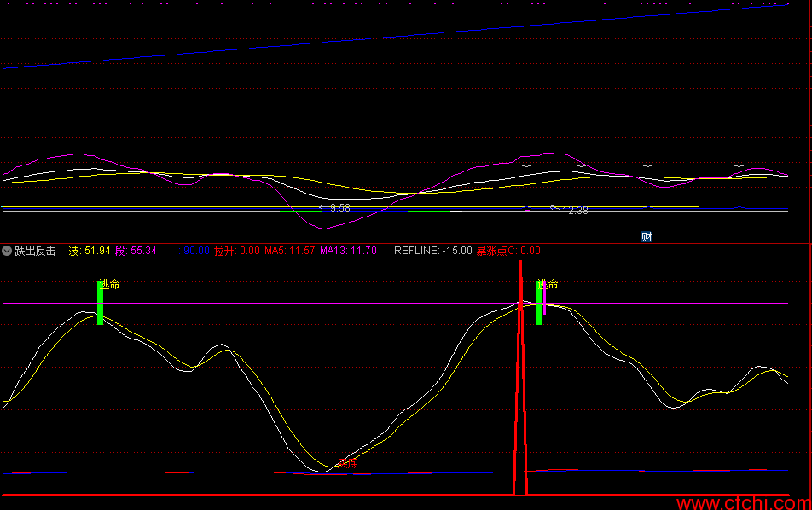Click the MA5: 11.57 label
This screenshot has width=812, height=510.
[289, 251]
